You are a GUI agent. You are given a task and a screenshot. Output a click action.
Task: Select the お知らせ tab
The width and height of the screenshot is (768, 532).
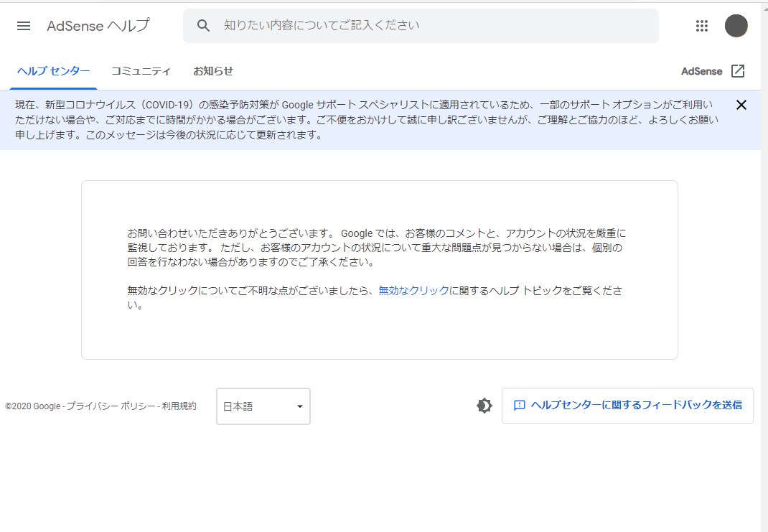pos(213,71)
